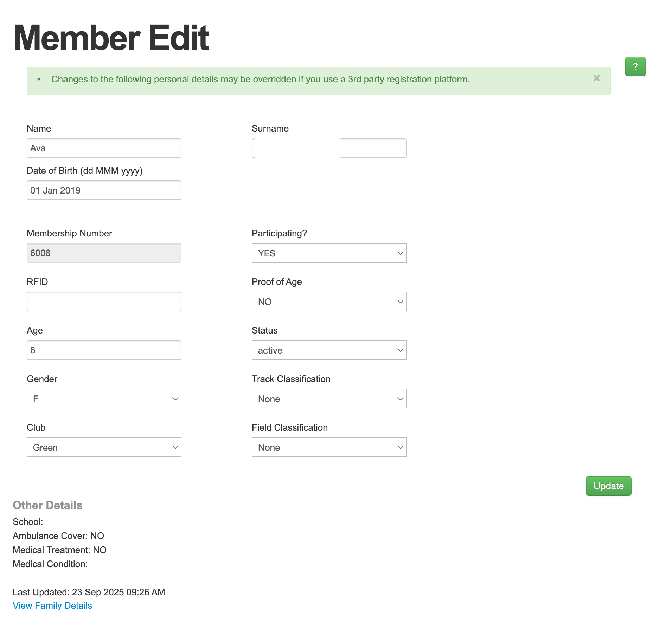
Task: Open the Gender dropdown
Action: point(104,399)
